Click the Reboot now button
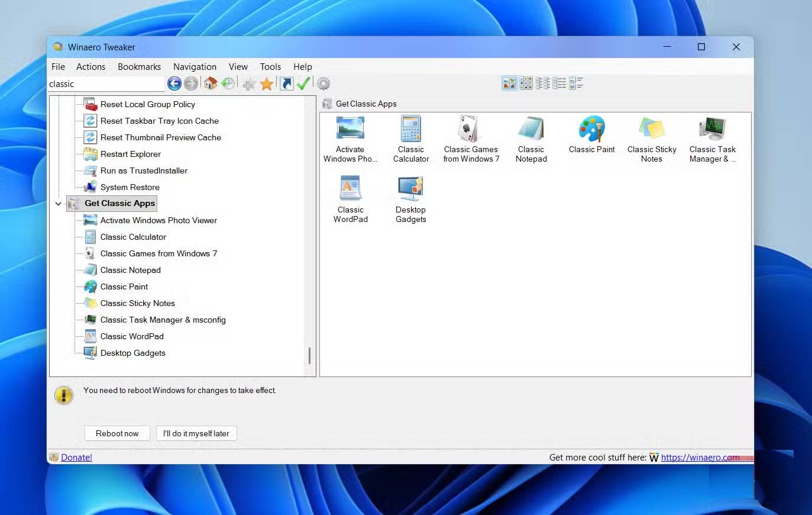The width and height of the screenshot is (812, 515). coord(117,433)
